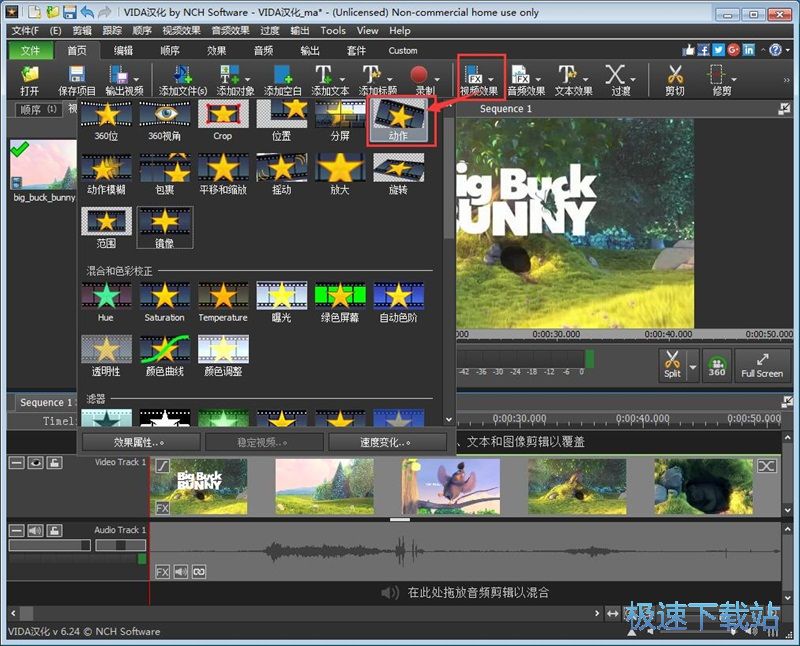Expand the 录制 record dropdown arrow
This screenshot has height=646, width=800.
437,80
